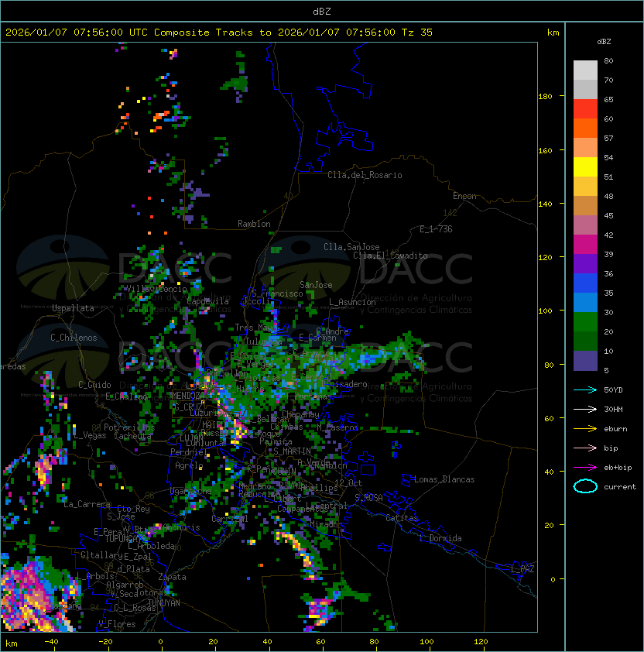Click the eburn legend label

615,429
